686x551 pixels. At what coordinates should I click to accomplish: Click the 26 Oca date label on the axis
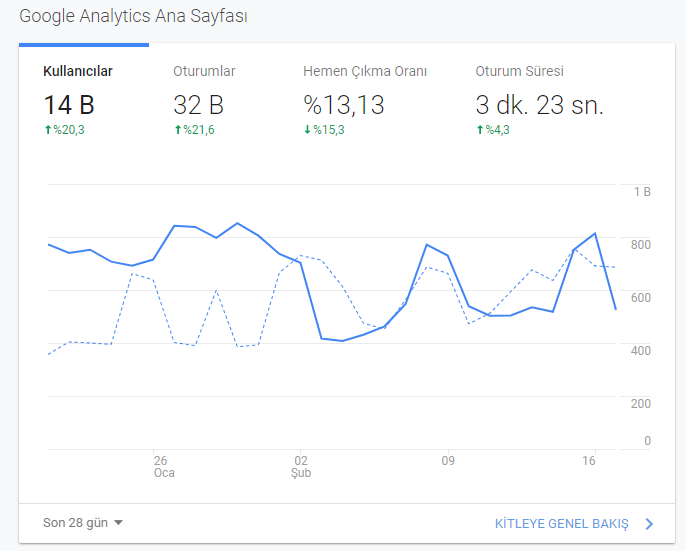[x=164, y=467]
